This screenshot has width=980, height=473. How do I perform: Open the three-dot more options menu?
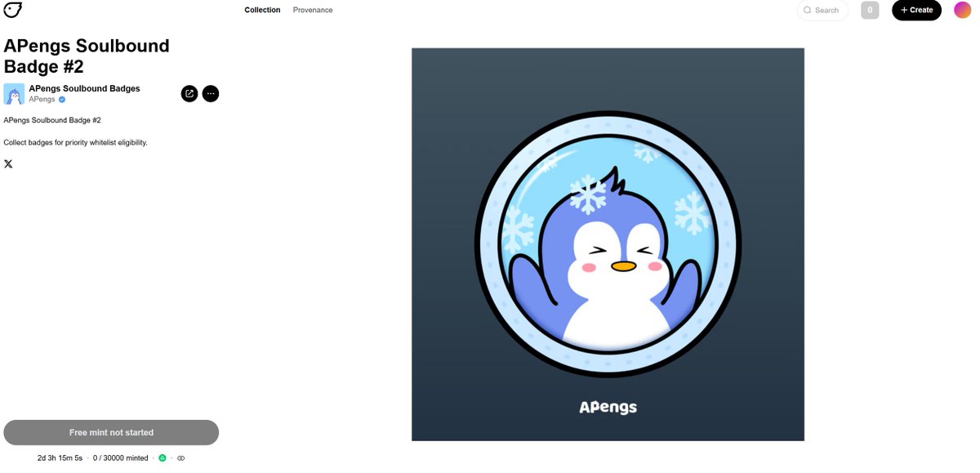(211, 94)
